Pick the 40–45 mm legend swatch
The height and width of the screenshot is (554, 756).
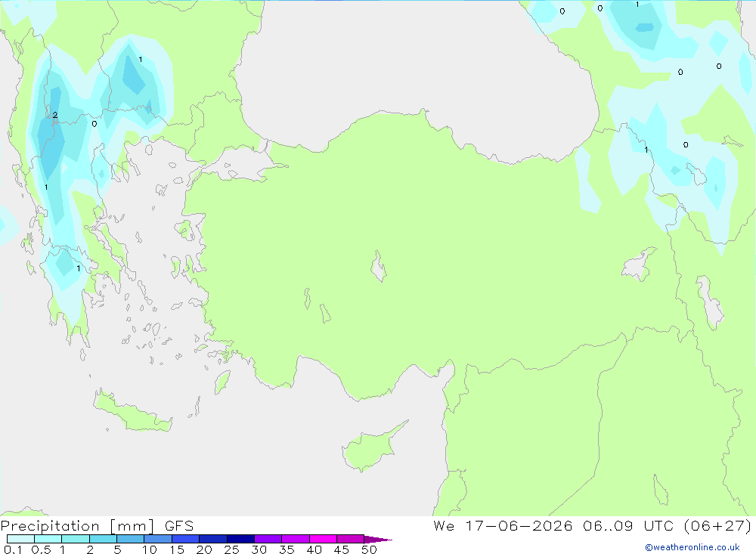(323, 539)
